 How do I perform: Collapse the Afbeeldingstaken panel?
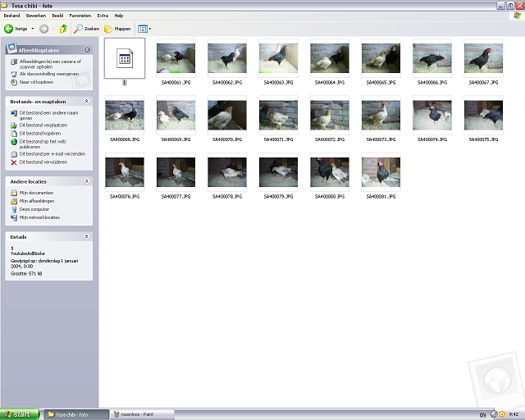coord(87,50)
